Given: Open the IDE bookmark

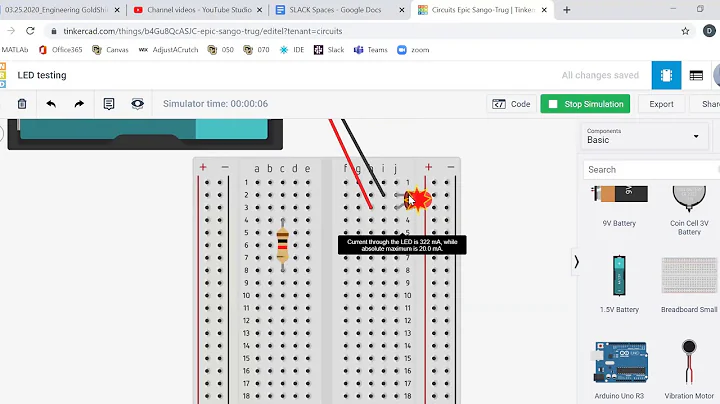Looking at the screenshot, I should [x=292, y=50].
